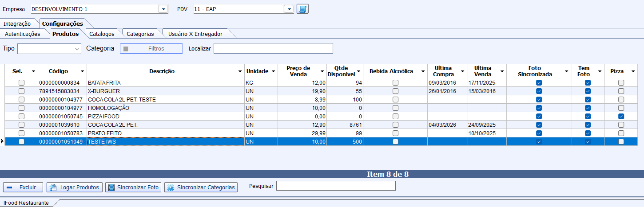Toggle Bebida Alcoólica for X-BURGUER

[x=395, y=91]
